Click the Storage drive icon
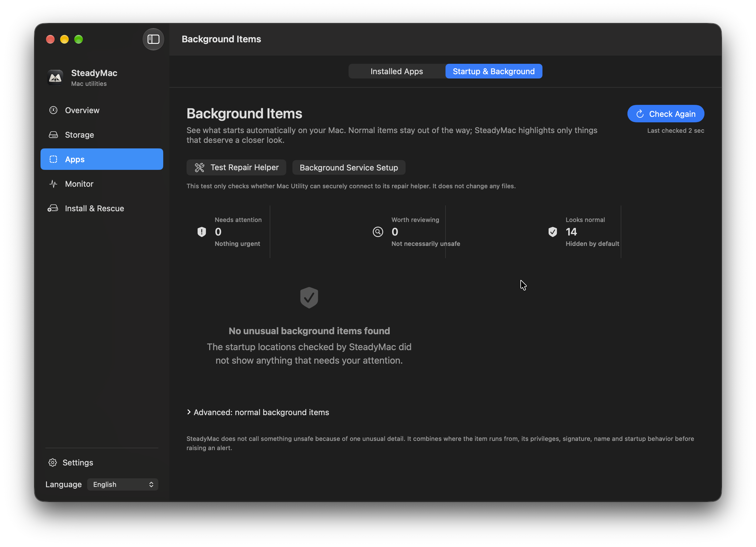 (x=53, y=135)
